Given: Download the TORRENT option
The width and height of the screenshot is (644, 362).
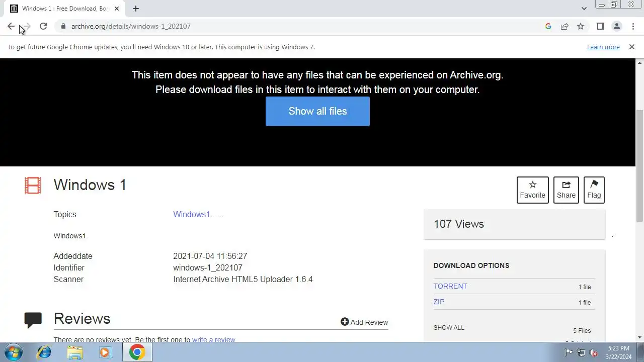Looking at the screenshot, I should point(450,286).
